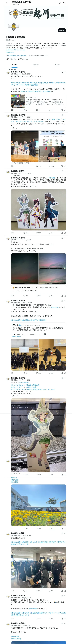Expand quoted tweet with Show more

point(16,336)
